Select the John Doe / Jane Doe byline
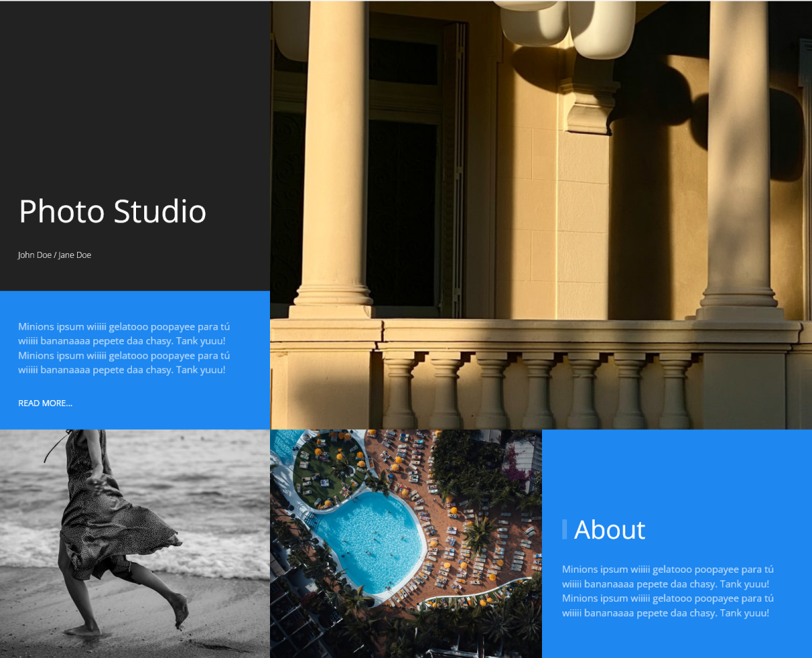 click(54, 255)
